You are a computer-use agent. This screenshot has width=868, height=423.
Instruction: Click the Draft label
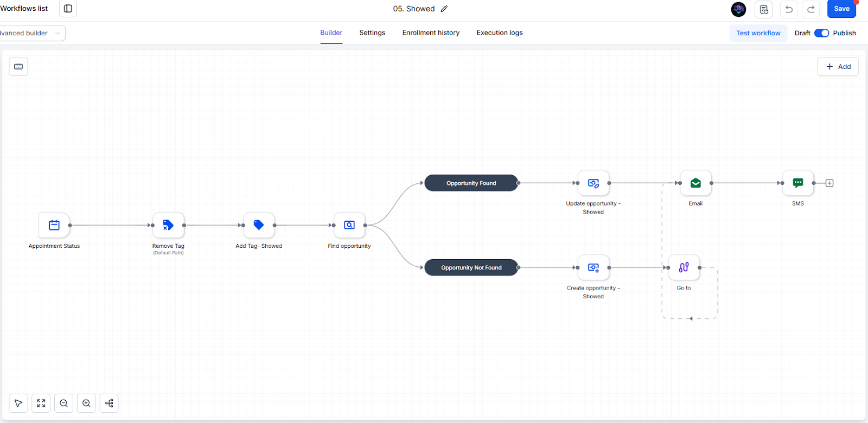802,33
